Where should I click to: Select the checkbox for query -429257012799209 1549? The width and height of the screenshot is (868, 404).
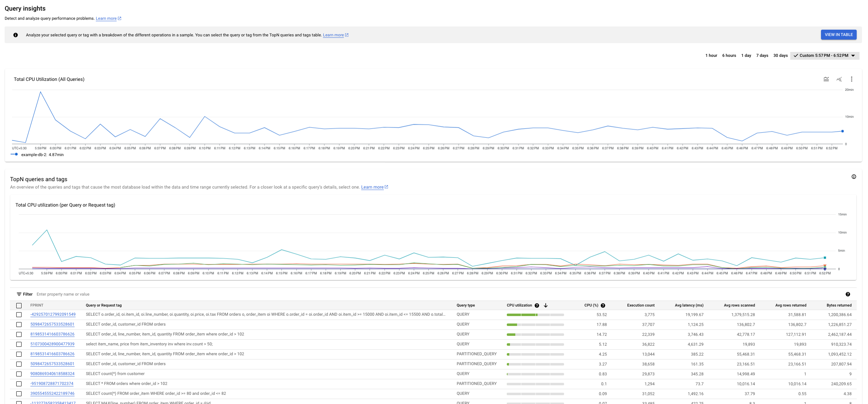18,314
